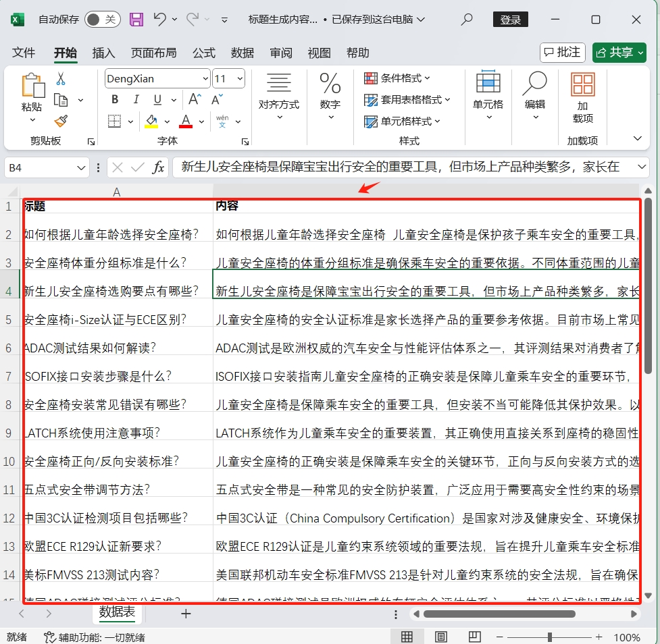Screen dimensions: 660x644
Task: Switch to the View tab
Action: (x=319, y=53)
